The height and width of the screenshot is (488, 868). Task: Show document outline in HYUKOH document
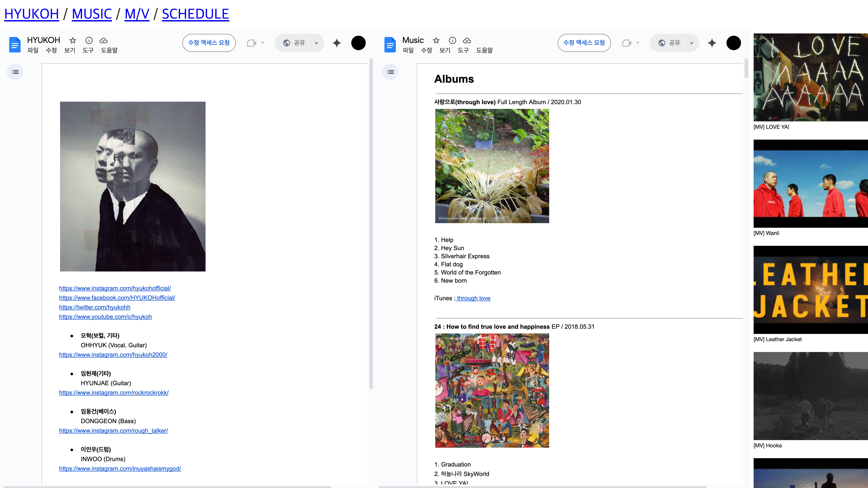click(x=15, y=72)
